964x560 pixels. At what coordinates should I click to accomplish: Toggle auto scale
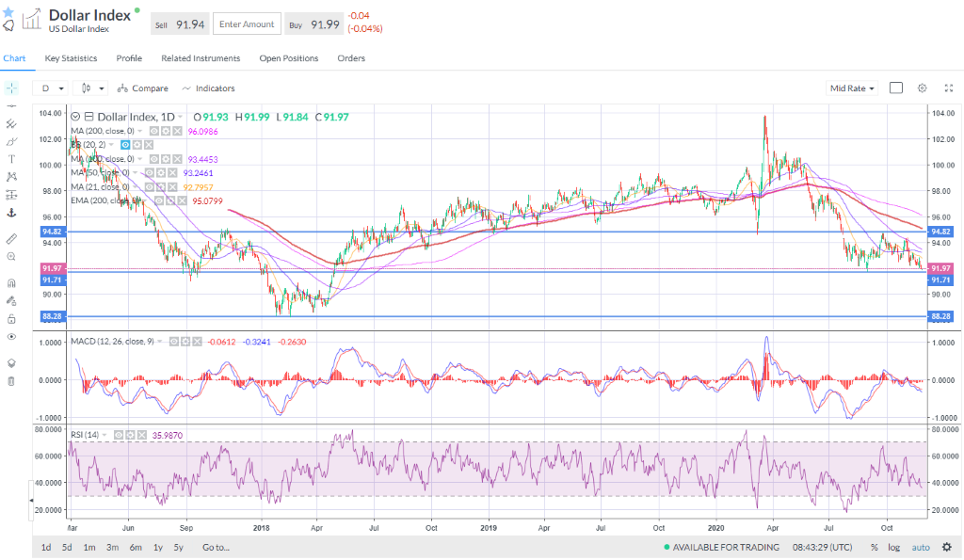921,547
